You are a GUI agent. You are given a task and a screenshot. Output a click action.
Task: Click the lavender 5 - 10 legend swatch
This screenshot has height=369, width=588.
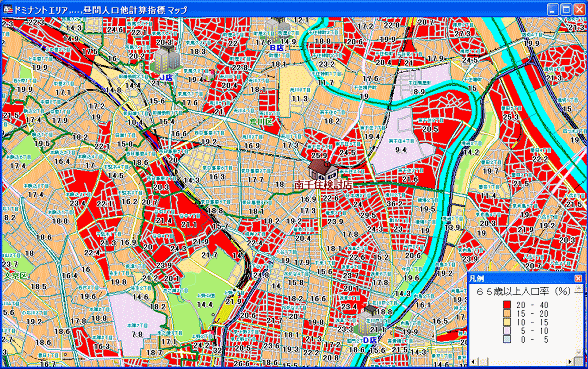point(507,330)
